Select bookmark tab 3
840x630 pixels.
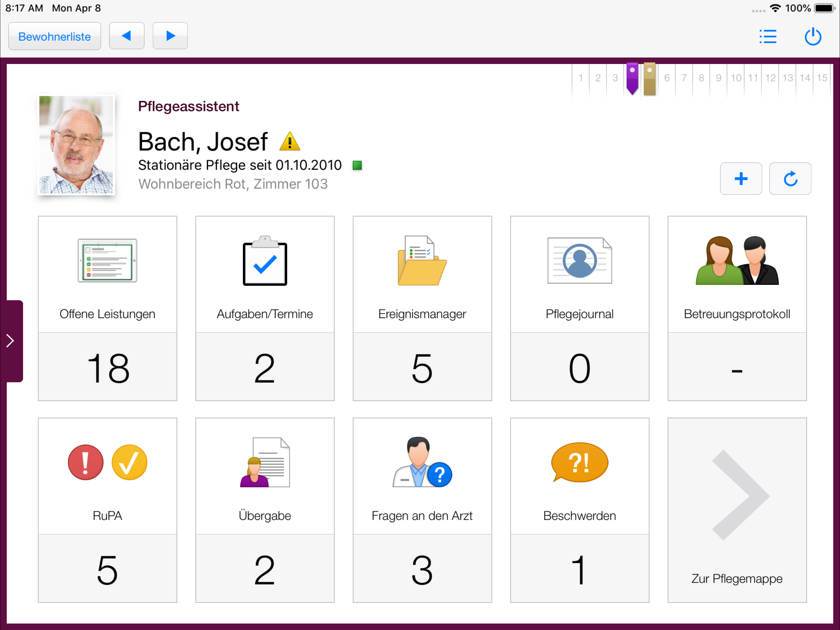tap(615, 78)
